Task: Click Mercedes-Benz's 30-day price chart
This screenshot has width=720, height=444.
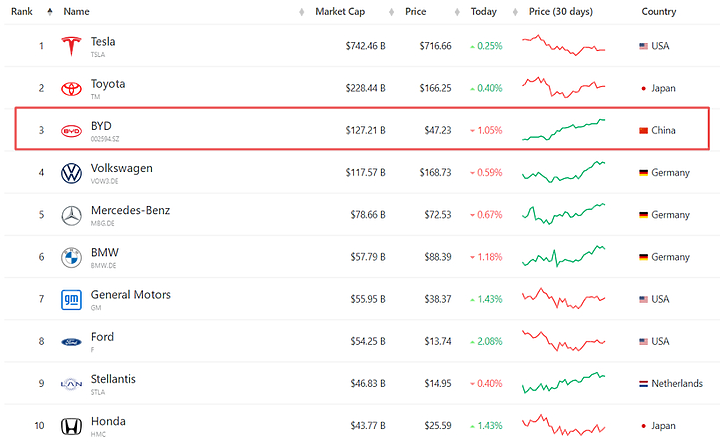Action: click(563, 214)
